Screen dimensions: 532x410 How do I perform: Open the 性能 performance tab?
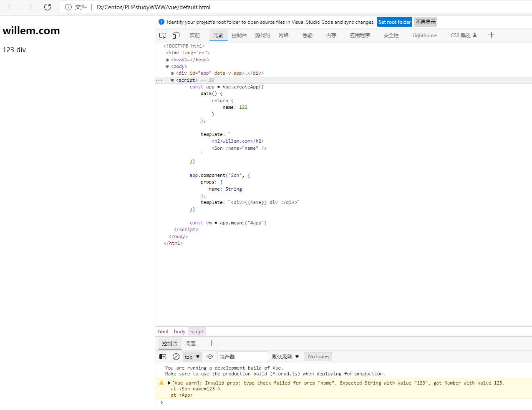(307, 35)
